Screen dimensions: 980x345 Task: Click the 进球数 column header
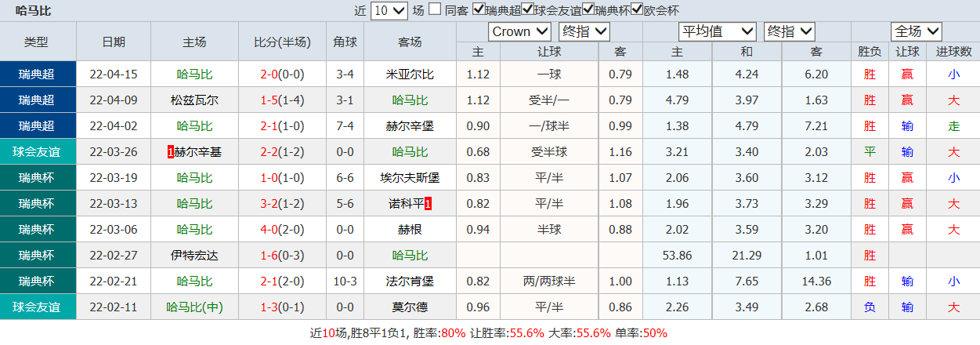point(953,52)
